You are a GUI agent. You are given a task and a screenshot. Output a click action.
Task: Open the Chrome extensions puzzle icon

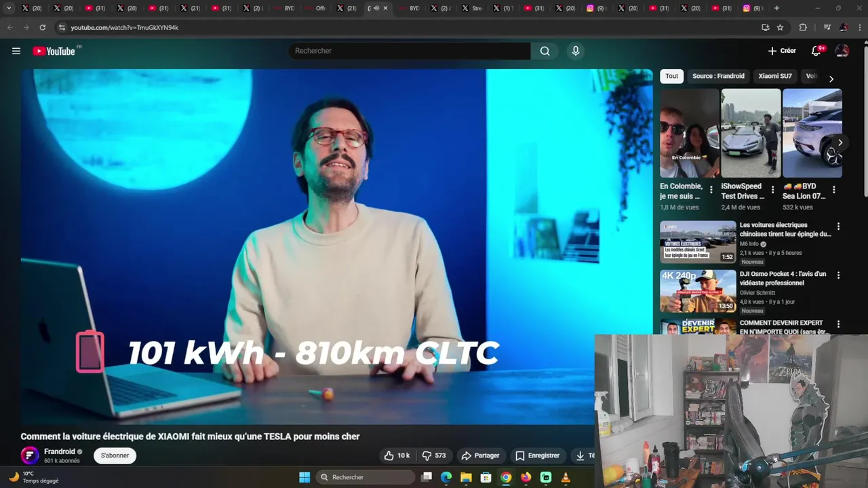[803, 27]
